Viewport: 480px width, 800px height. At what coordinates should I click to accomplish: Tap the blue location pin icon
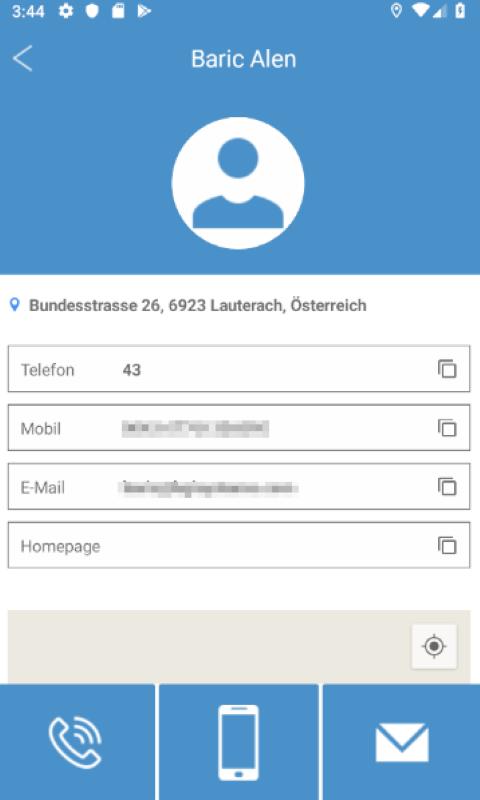click(15, 305)
